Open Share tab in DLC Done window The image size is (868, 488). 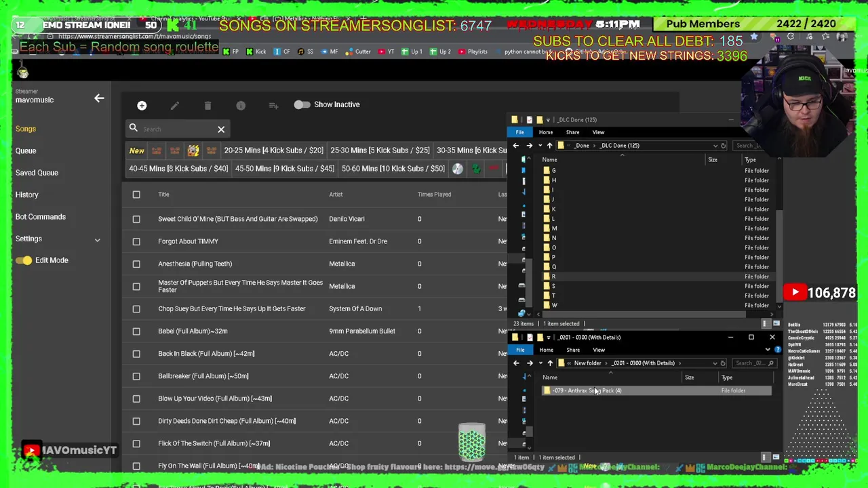572,132
